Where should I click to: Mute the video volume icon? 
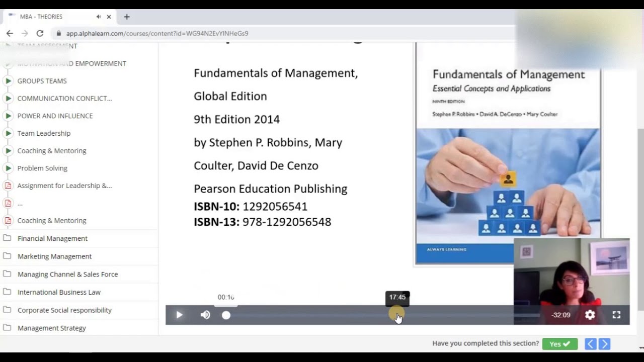(205, 315)
